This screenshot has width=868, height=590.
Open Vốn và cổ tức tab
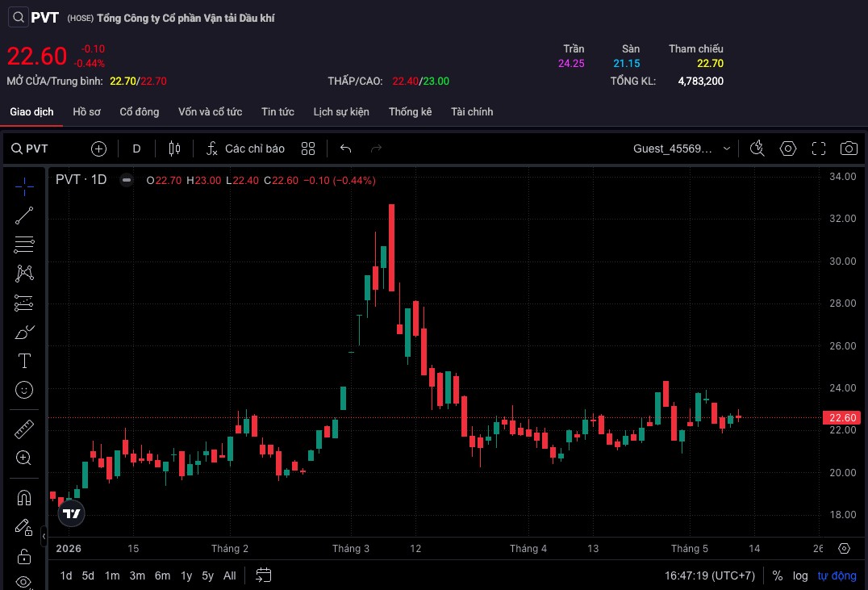coord(211,112)
